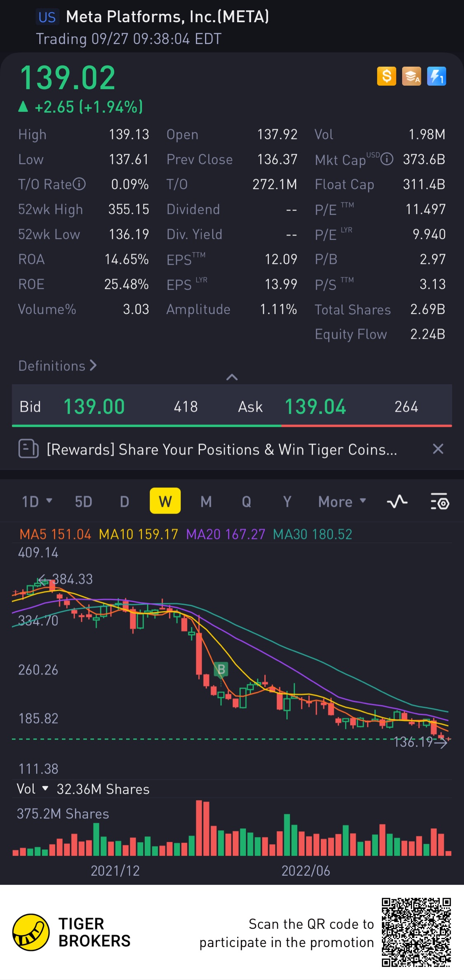Tap the ROE value 25.48%

(126, 284)
